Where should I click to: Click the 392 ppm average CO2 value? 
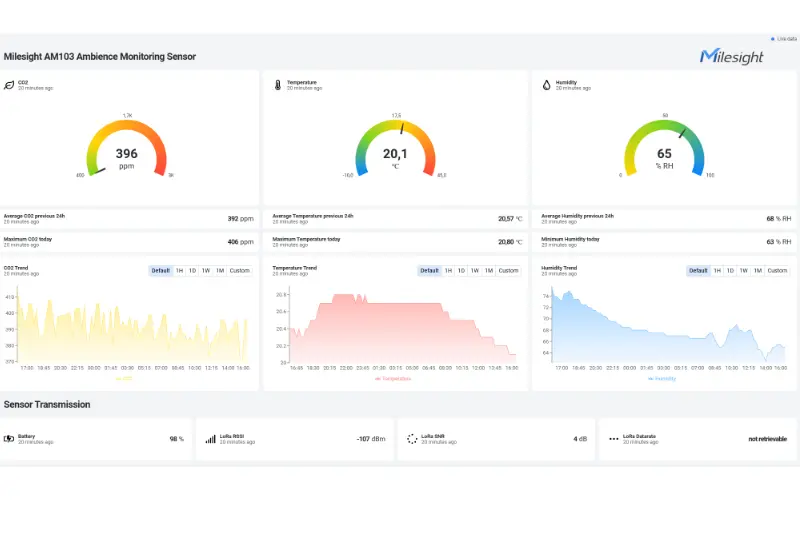point(240,219)
